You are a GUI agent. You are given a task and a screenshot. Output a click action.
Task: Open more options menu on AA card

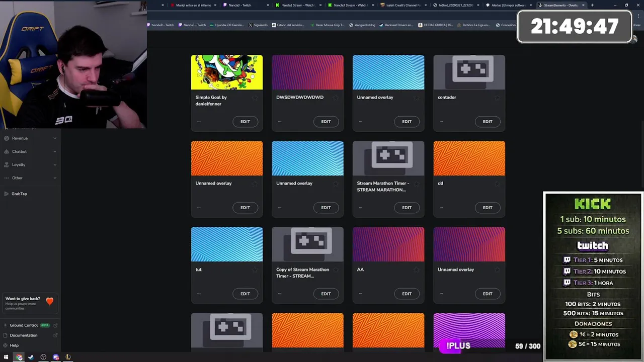(360, 294)
